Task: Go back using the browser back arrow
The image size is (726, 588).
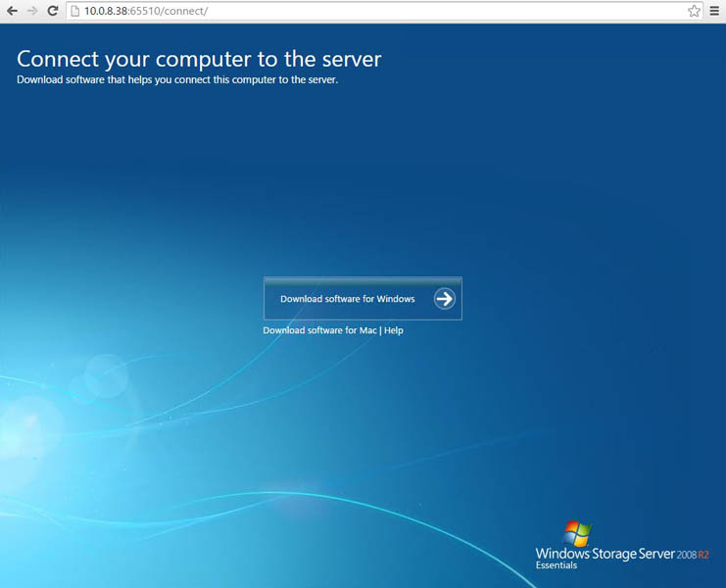Action: [x=12, y=11]
